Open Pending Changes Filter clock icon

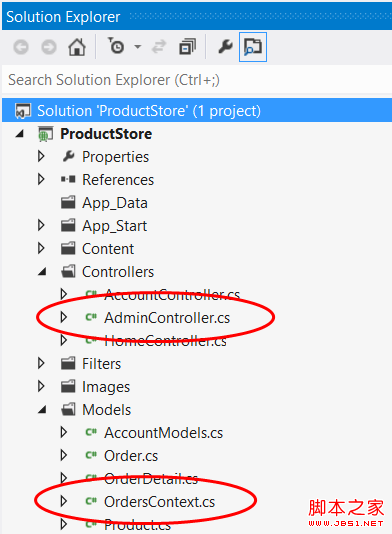(116, 46)
